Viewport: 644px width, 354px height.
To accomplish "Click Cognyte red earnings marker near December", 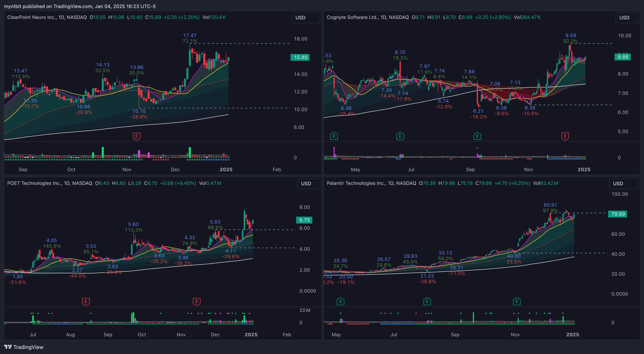I will pyautogui.click(x=565, y=136).
